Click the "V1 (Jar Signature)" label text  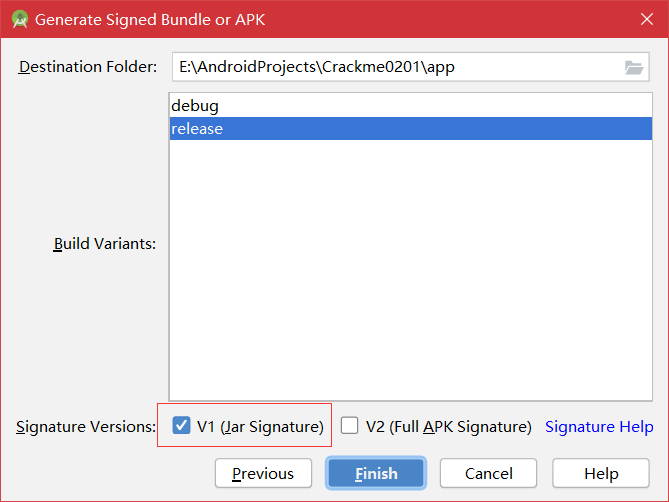point(260,427)
